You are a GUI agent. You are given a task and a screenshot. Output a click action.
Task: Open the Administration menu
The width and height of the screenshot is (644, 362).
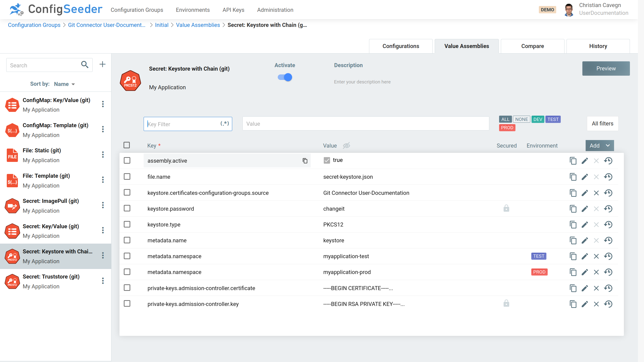tap(275, 10)
